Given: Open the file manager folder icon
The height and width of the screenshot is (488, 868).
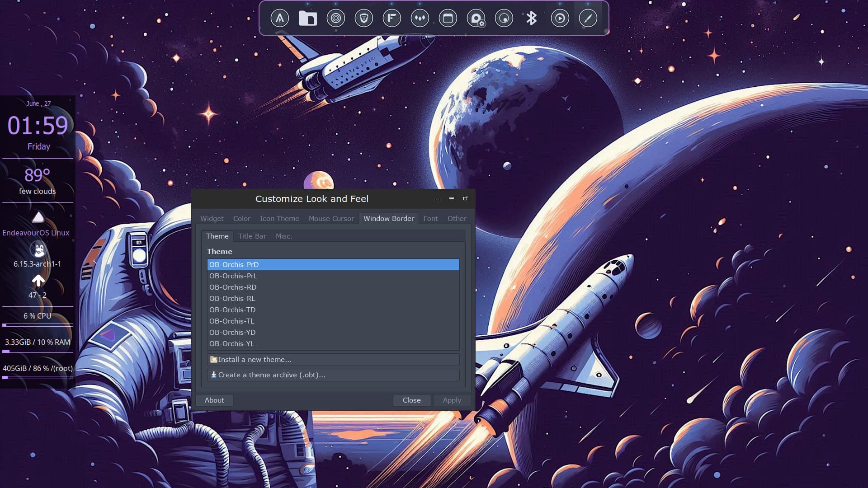Looking at the screenshot, I should (x=308, y=19).
